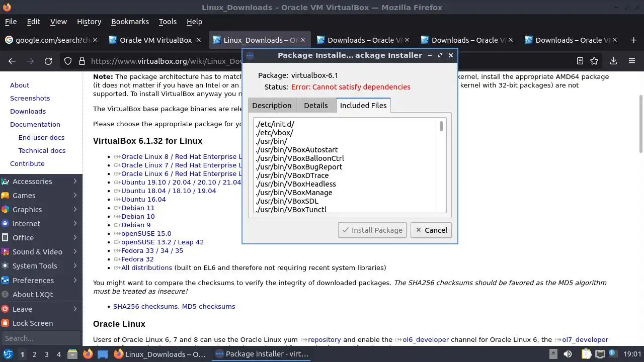Open the Debian 11 download link
This screenshot has height=362, width=644.
tap(138, 208)
